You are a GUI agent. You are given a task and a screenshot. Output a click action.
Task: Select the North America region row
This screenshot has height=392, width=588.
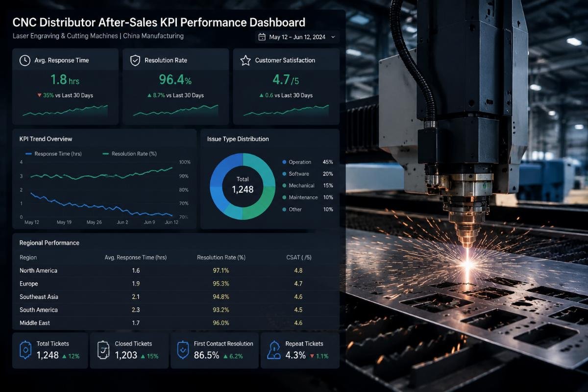(176, 270)
